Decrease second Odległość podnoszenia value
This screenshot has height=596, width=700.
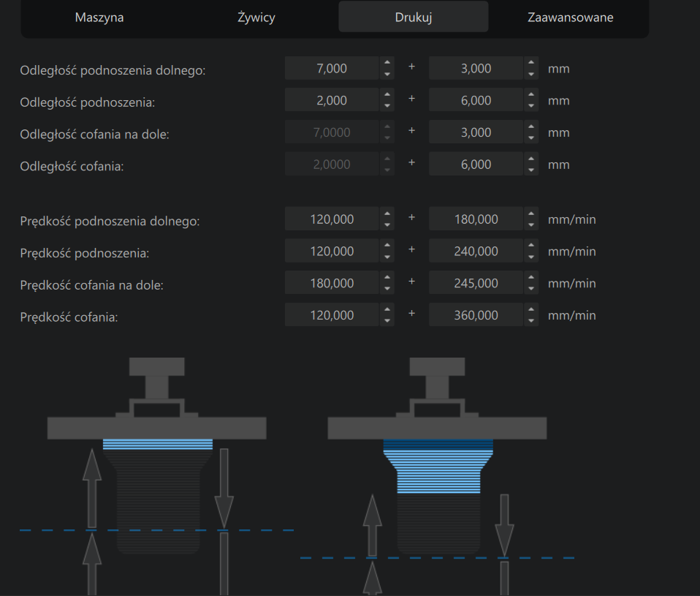531,106
